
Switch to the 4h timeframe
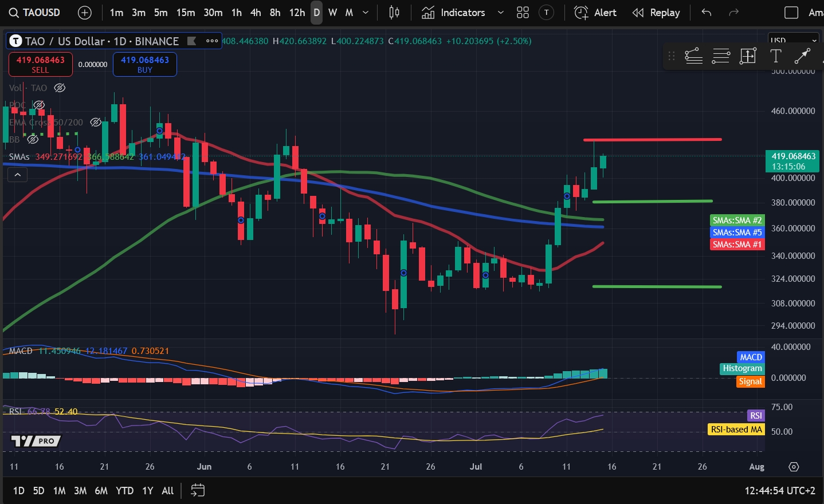(x=256, y=13)
